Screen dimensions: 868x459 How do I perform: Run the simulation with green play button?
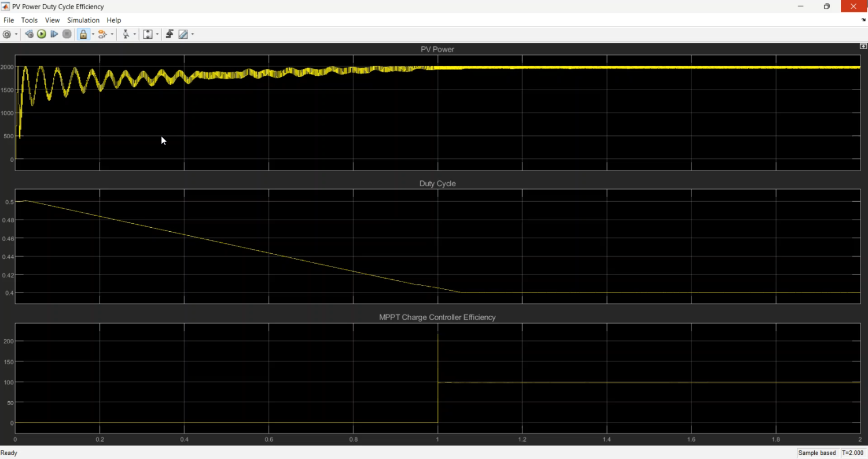coord(42,34)
